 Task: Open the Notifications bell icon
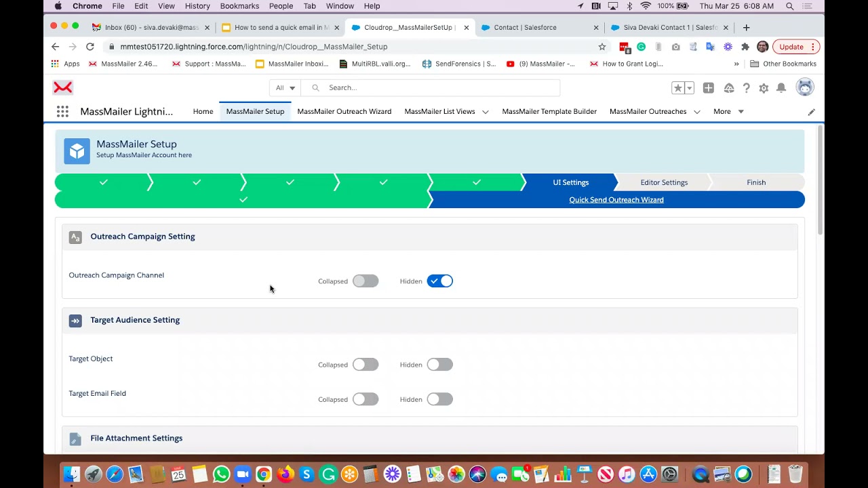pyautogui.click(x=781, y=88)
